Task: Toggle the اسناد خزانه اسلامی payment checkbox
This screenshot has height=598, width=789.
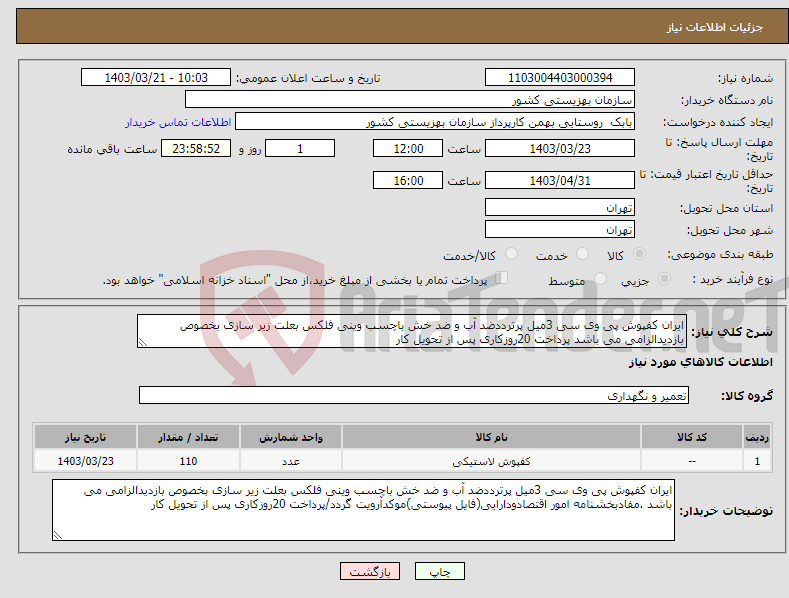Action: [x=502, y=278]
